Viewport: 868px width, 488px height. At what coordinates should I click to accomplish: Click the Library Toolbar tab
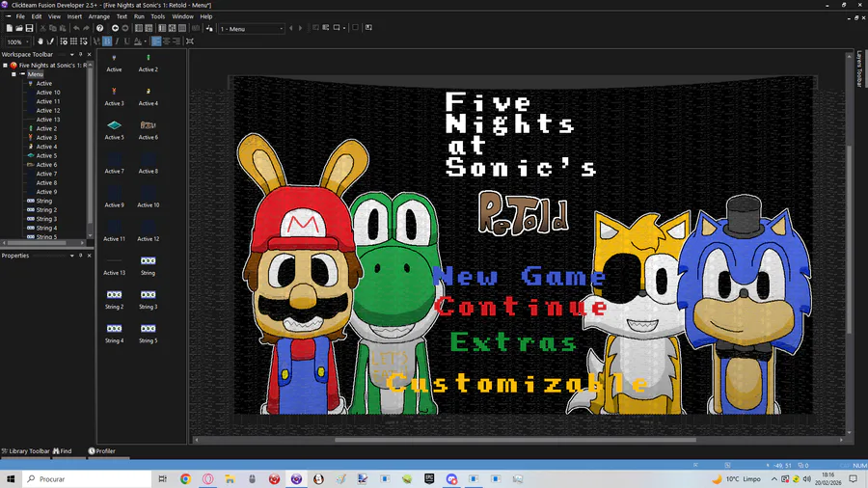click(26, 450)
